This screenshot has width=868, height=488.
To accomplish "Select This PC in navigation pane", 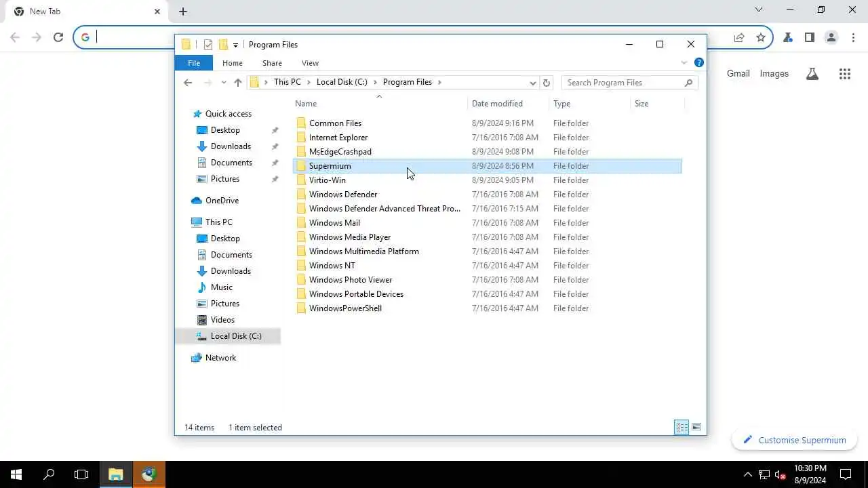I will [x=218, y=222].
